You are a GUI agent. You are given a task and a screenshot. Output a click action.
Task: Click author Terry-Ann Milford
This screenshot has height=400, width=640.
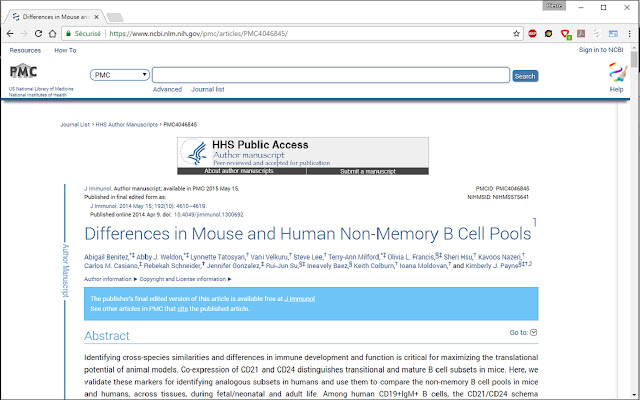tap(353, 257)
